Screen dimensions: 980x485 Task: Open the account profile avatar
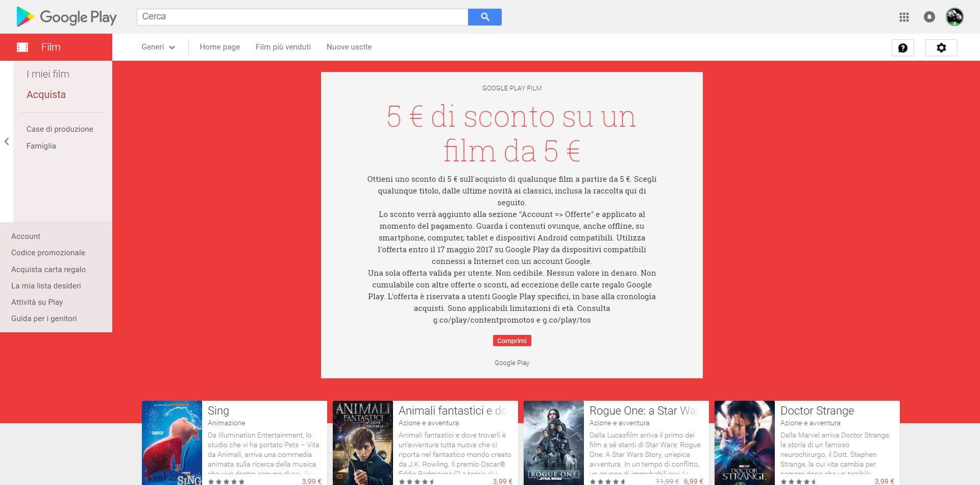pyautogui.click(x=954, y=17)
